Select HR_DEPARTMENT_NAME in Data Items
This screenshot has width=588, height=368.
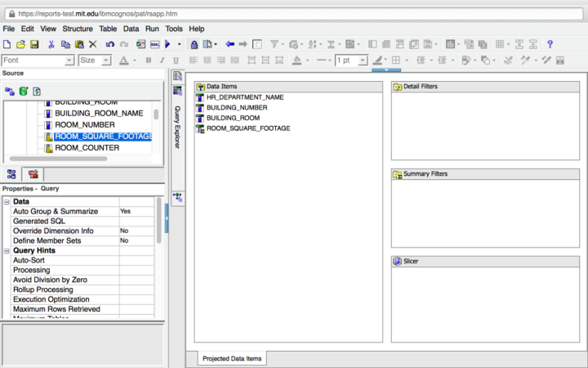(x=245, y=97)
